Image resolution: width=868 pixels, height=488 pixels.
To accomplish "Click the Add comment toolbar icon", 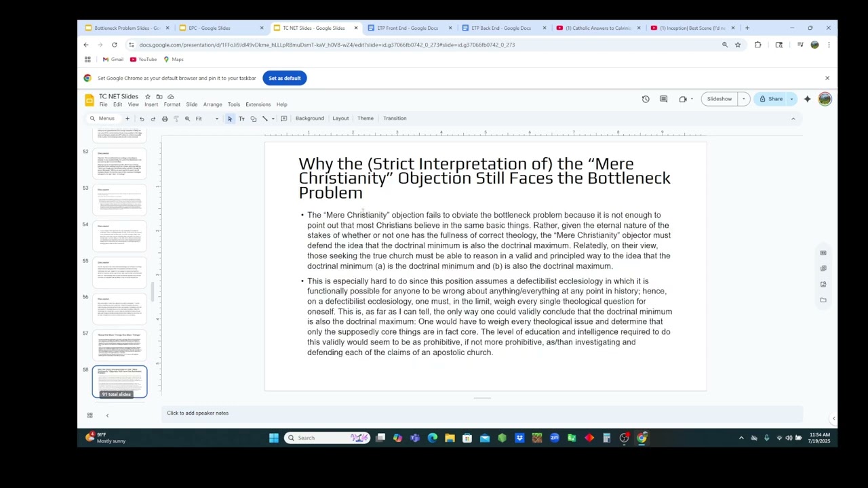I will pyautogui.click(x=283, y=119).
